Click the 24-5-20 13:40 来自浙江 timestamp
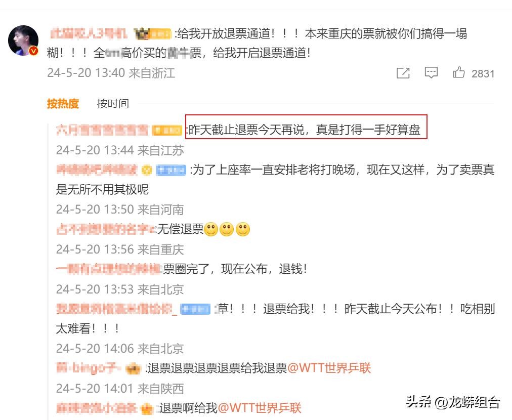 click(111, 73)
